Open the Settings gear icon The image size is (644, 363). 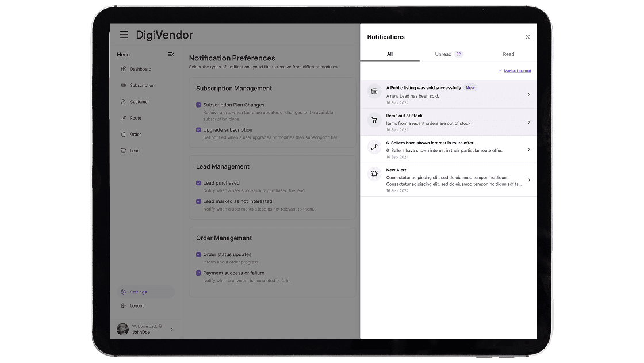[x=124, y=292]
